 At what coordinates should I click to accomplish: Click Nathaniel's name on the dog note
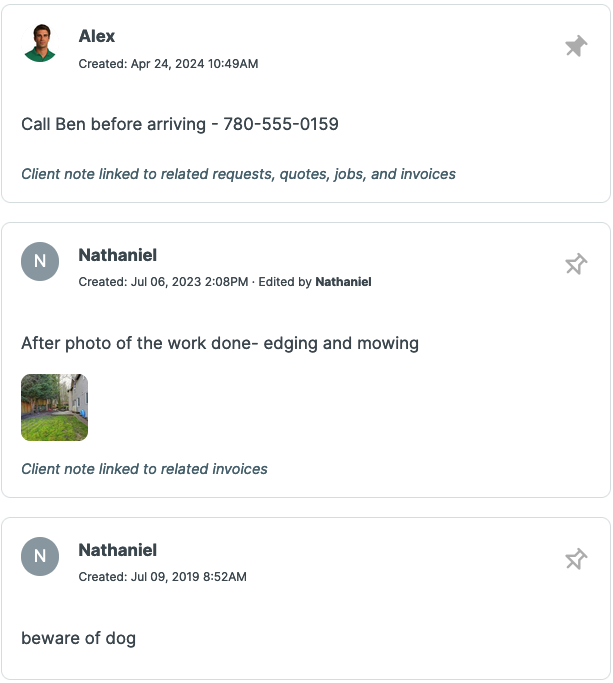tap(117, 550)
